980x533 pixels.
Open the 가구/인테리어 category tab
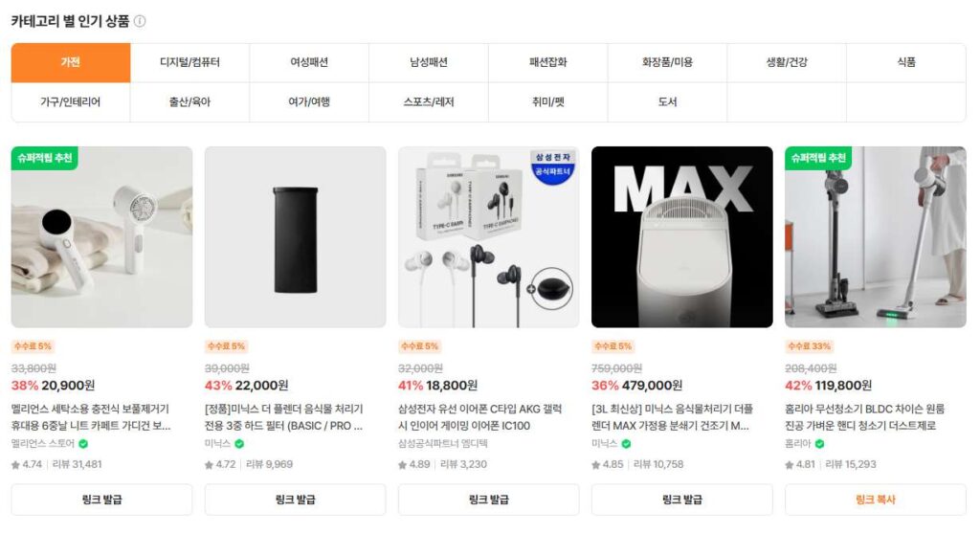coord(71,101)
